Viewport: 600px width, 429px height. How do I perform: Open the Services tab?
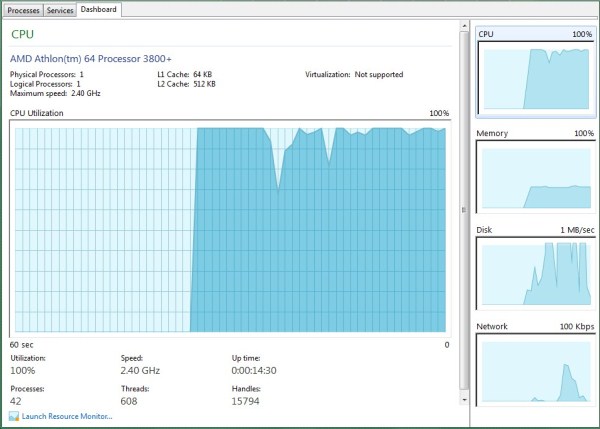point(60,10)
